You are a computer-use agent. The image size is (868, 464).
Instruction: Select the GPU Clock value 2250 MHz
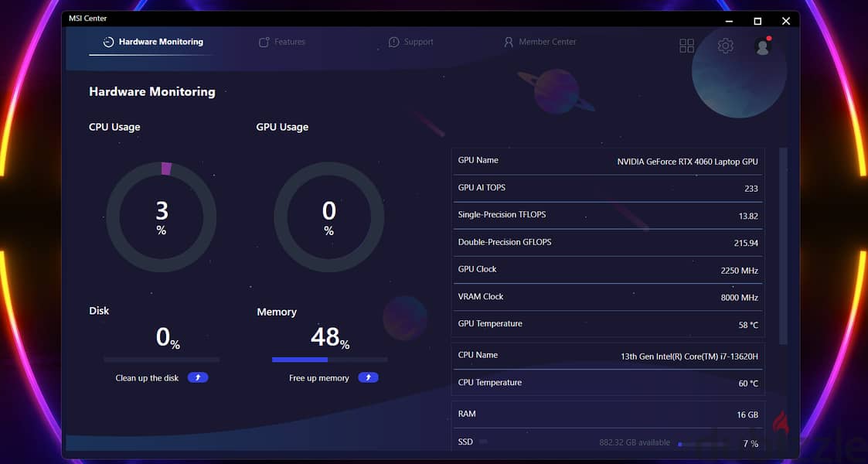[x=740, y=271]
